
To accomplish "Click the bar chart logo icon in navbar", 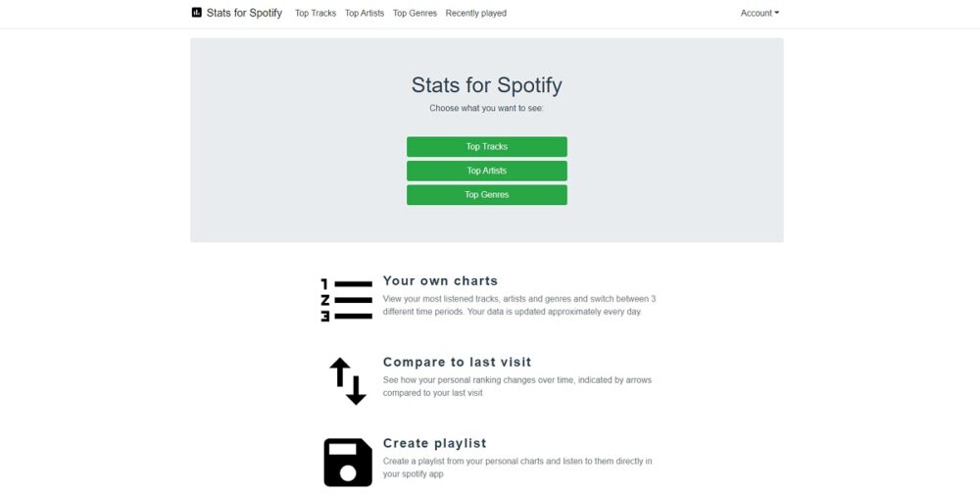I will (x=196, y=13).
